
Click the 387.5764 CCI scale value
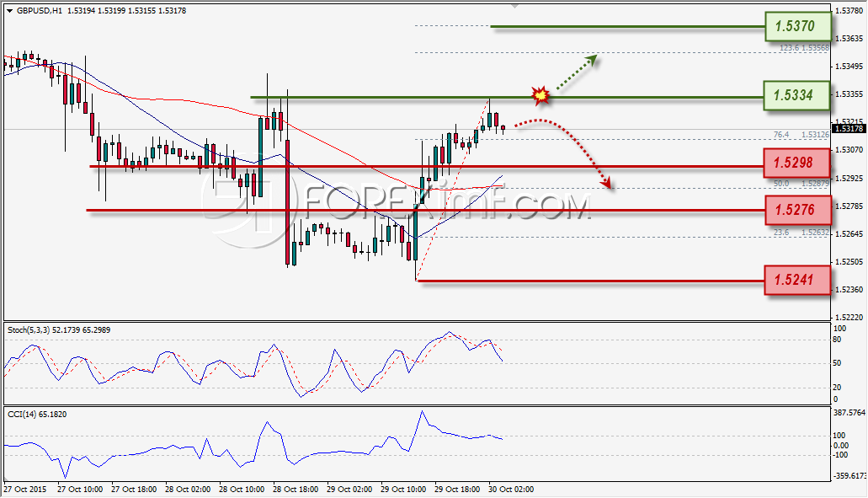tap(849, 413)
